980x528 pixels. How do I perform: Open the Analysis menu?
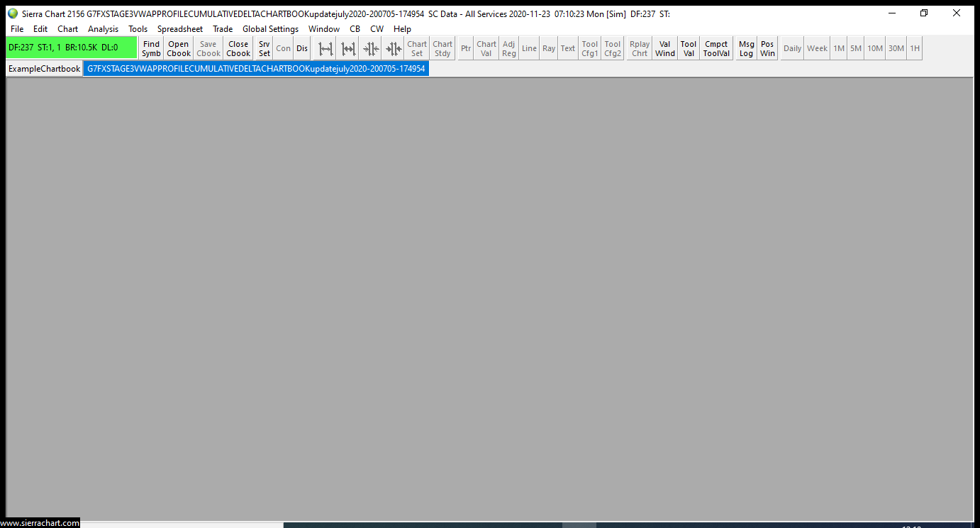click(104, 29)
